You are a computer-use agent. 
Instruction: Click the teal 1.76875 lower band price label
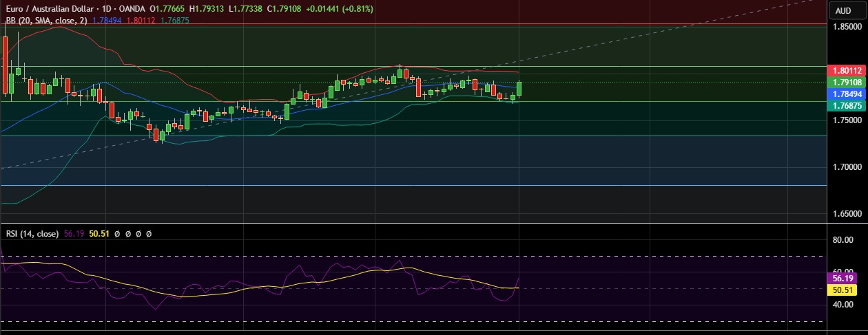(x=847, y=106)
